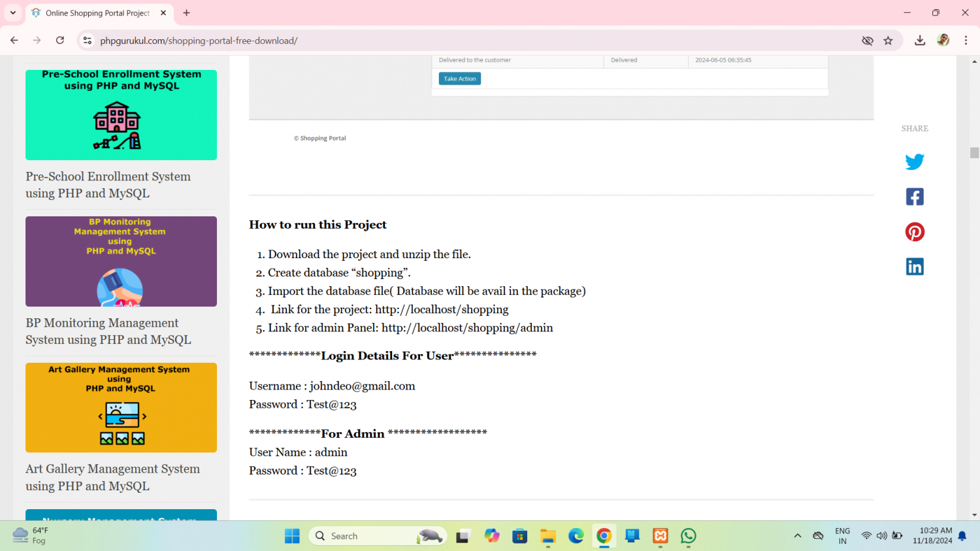The width and height of the screenshot is (980, 551).
Task: Go forward one page in Chrome
Action: pyautogui.click(x=37, y=41)
